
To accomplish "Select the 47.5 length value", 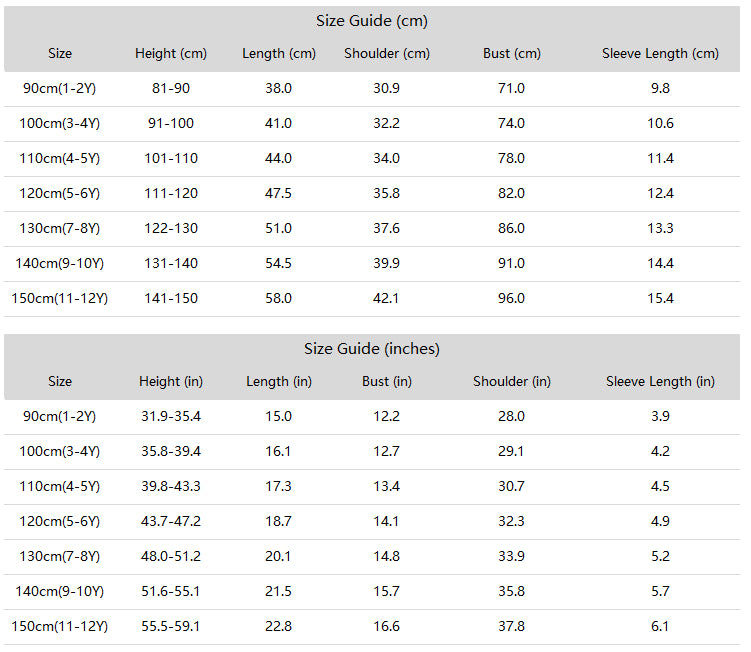I will [x=278, y=193].
